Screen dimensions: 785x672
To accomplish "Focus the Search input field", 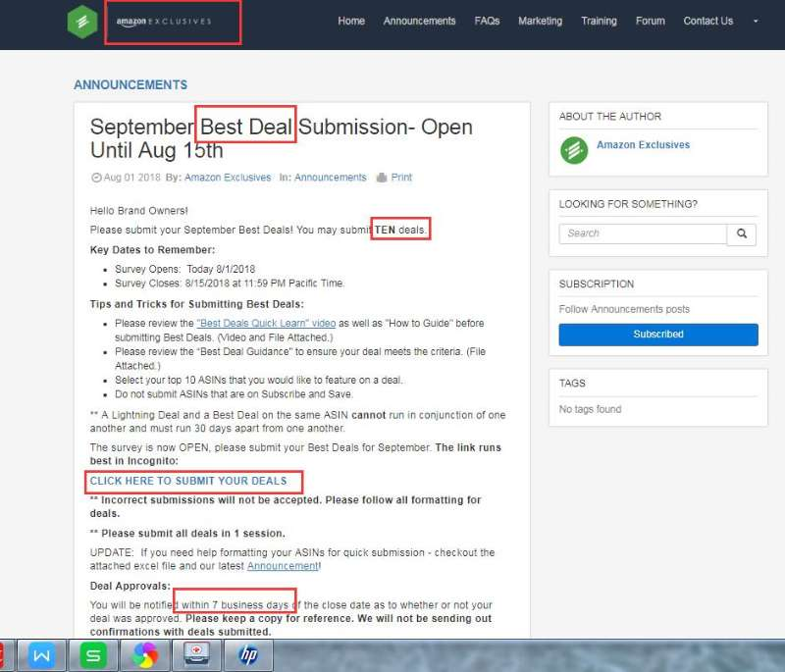I will [643, 233].
